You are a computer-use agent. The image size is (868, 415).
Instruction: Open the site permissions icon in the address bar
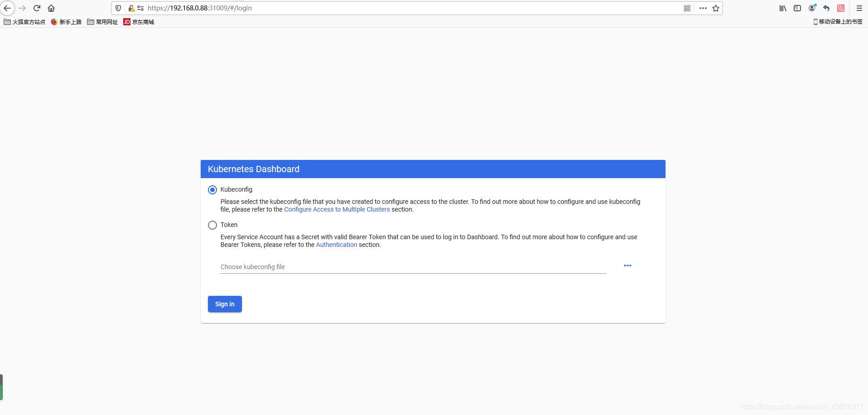click(x=140, y=8)
